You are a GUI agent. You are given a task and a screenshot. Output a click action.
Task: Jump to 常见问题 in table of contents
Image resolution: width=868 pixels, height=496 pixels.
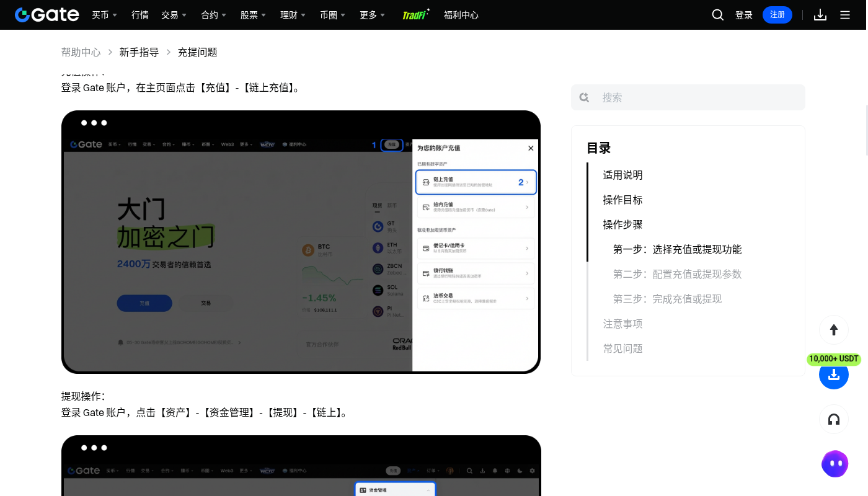[623, 348]
